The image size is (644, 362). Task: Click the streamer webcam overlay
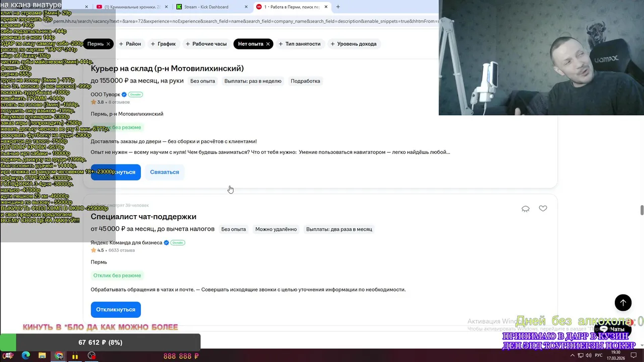pyautogui.click(x=541, y=58)
